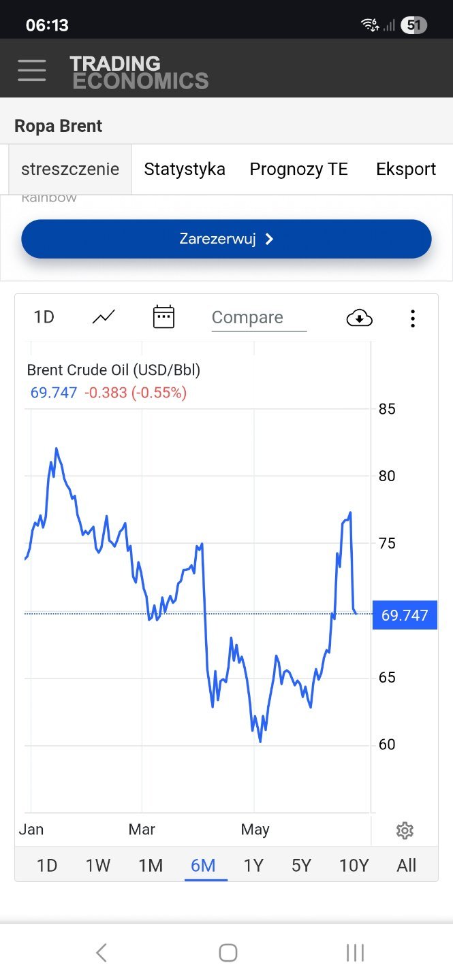Click the 69.747 current price label

pos(405,615)
